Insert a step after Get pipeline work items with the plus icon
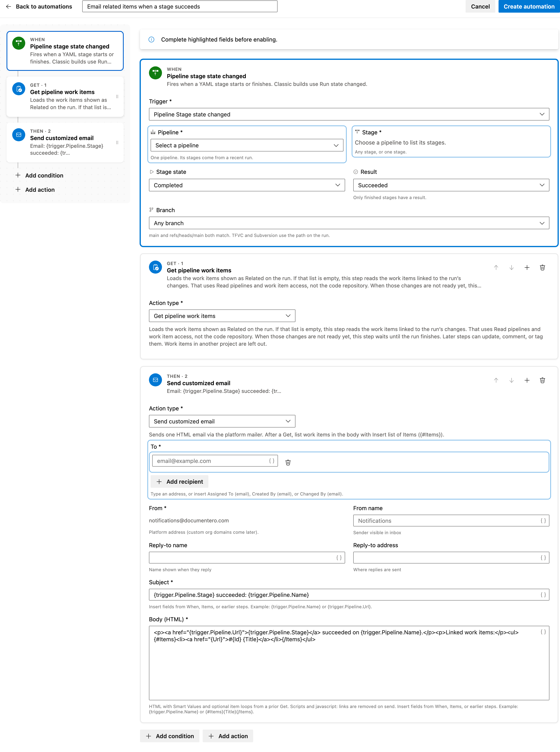This screenshot has width=560, height=752. [527, 267]
